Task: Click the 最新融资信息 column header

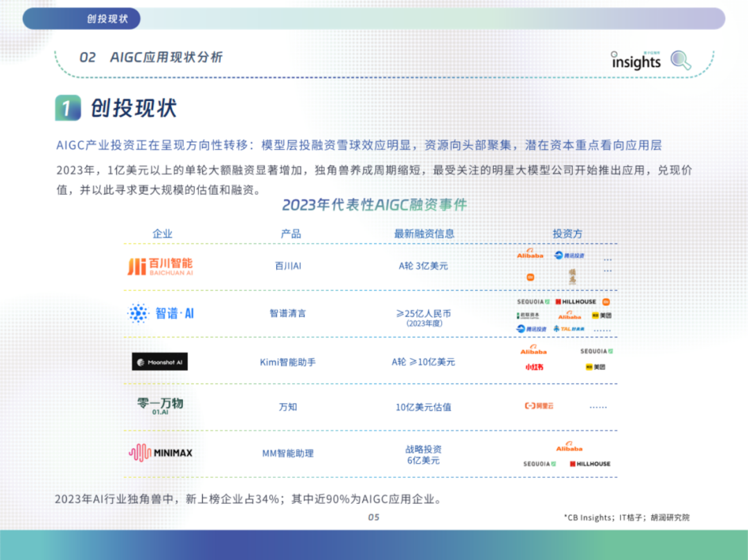Action: click(x=424, y=233)
